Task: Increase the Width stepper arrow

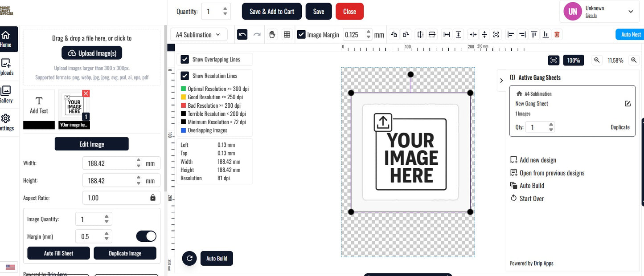Action: click(139, 161)
